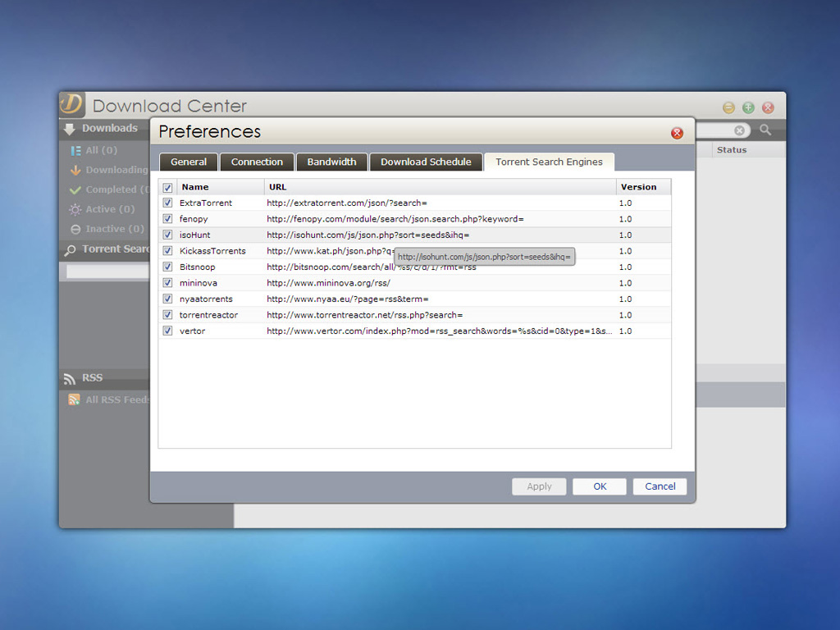Open the Bandwidth tab
This screenshot has height=630, width=840.
pyautogui.click(x=331, y=162)
